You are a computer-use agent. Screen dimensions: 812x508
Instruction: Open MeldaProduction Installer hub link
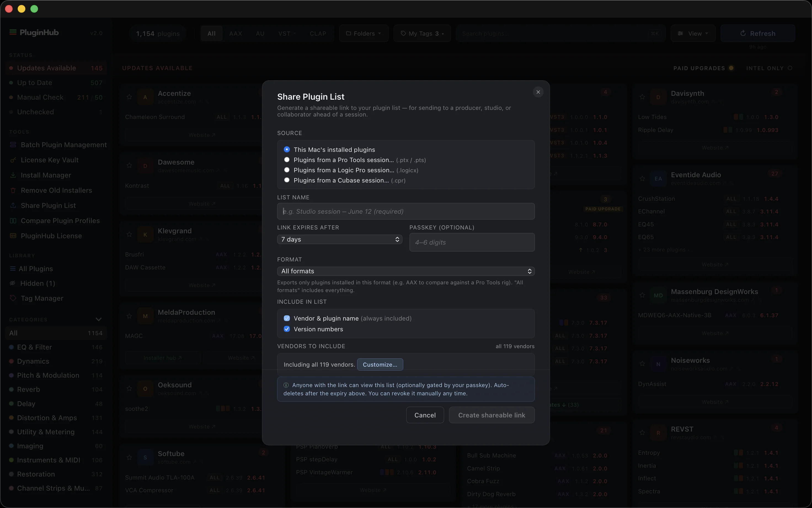(163, 358)
